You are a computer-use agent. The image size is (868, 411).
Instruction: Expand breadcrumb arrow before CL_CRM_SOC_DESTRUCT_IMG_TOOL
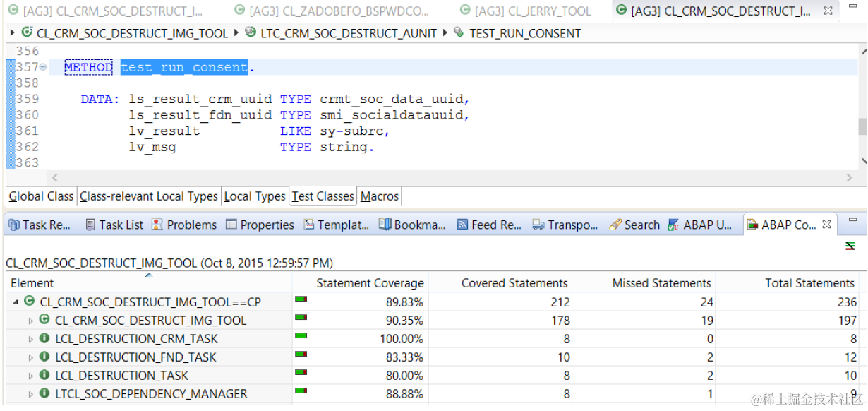pyautogui.click(x=13, y=33)
